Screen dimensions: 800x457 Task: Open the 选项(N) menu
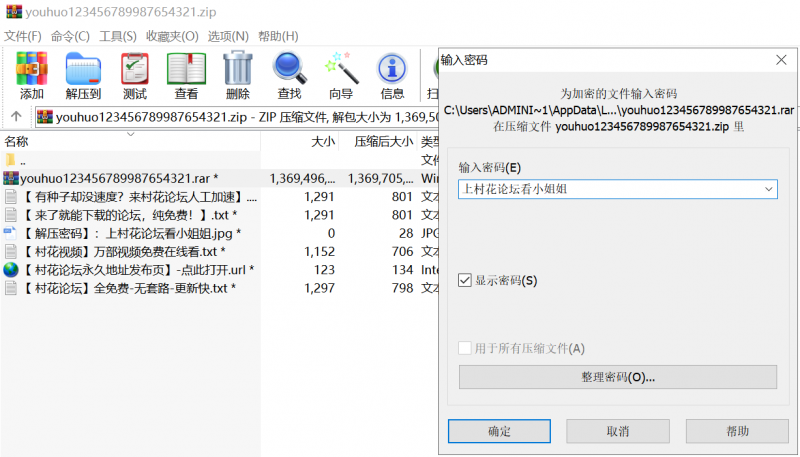pyautogui.click(x=227, y=36)
